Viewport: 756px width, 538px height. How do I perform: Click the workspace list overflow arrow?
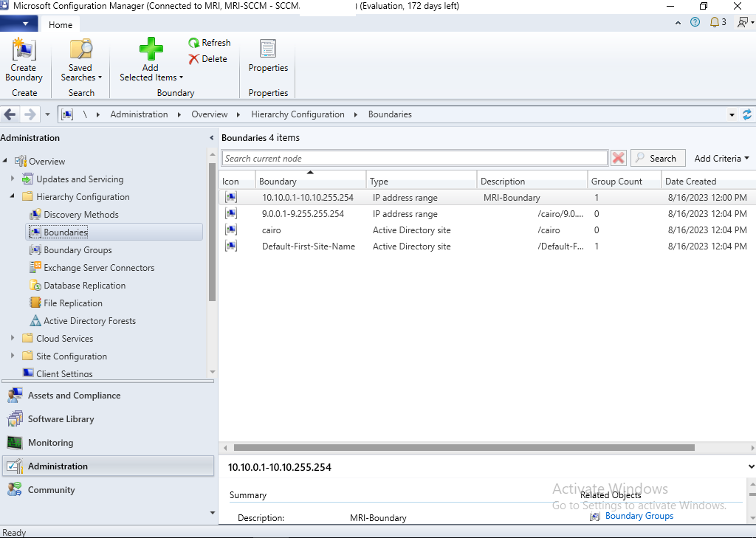213,513
